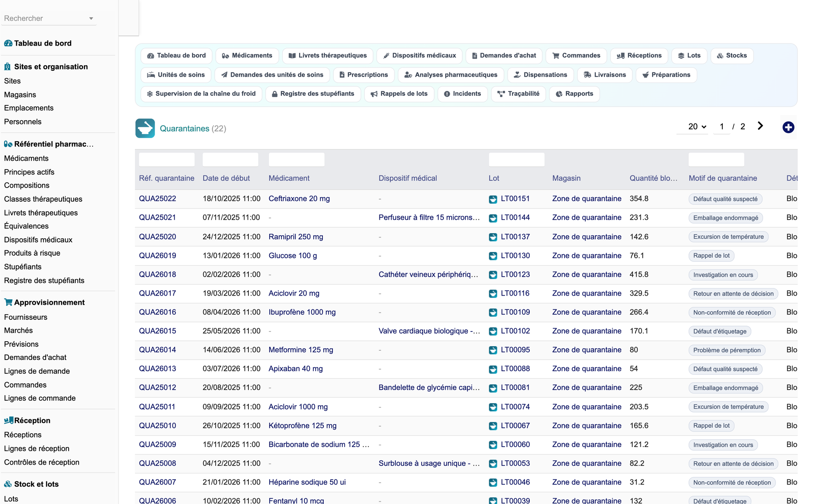This screenshot has height=504, width=815.
Task: Open lot icon for LT00151
Action: (x=493, y=199)
